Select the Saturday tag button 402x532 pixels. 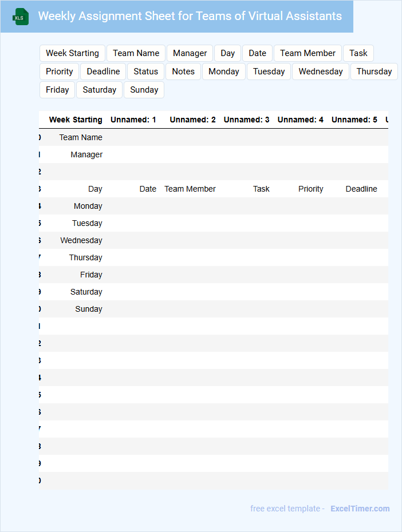coord(100,90)
